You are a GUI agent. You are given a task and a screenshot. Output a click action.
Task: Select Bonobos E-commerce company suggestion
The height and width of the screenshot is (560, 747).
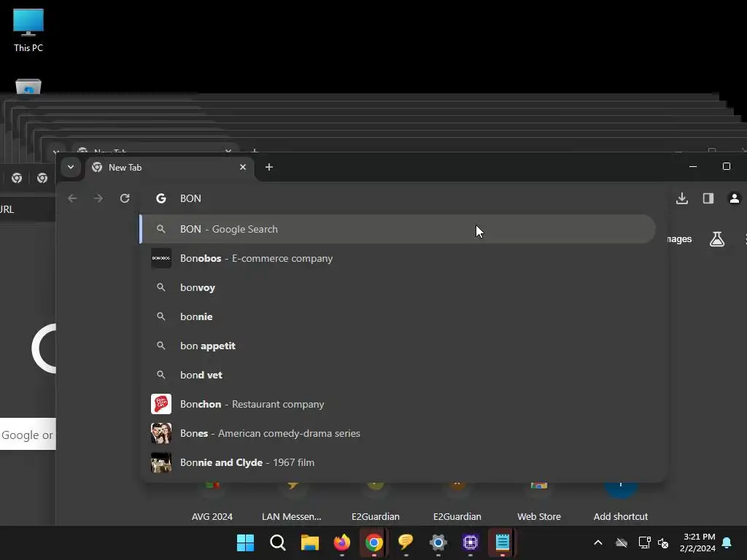coord(398,259)
